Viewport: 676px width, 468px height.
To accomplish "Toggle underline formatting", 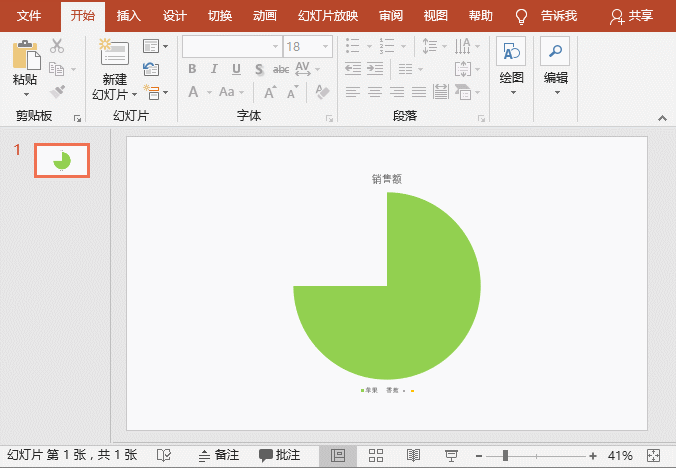I will [x=236, y=69].
